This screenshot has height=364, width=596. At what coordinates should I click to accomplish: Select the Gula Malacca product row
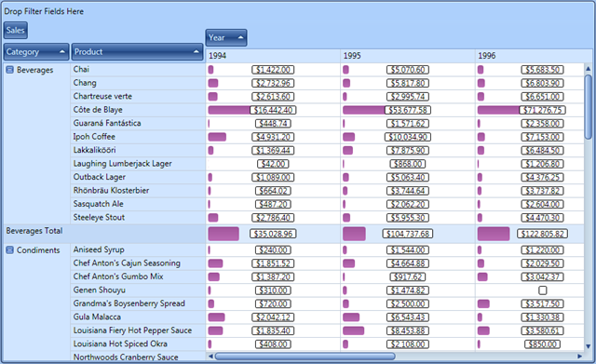tap(138, 317)
